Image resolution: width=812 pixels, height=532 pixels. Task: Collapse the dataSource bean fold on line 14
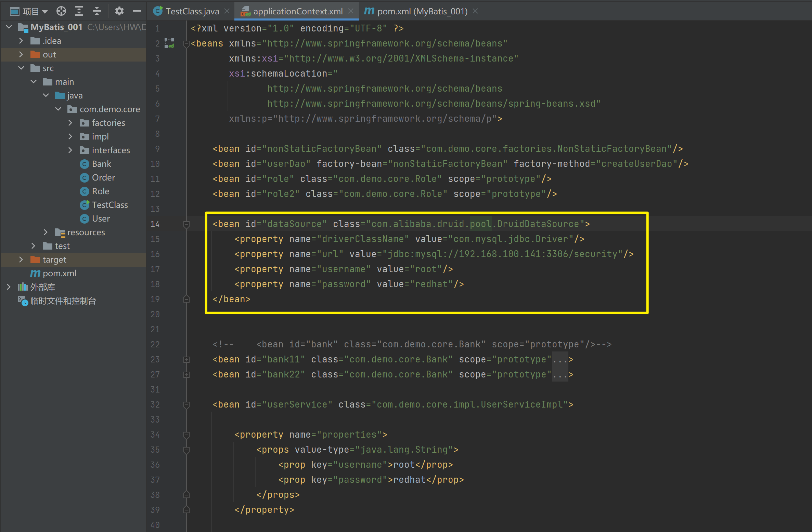coord(186,224)
